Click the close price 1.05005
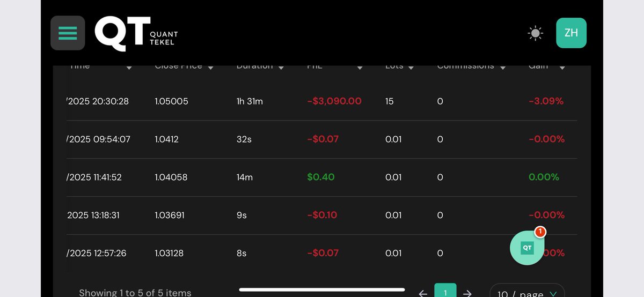Image resolution: width=644 pixels, height=297 pixels. 171,101
